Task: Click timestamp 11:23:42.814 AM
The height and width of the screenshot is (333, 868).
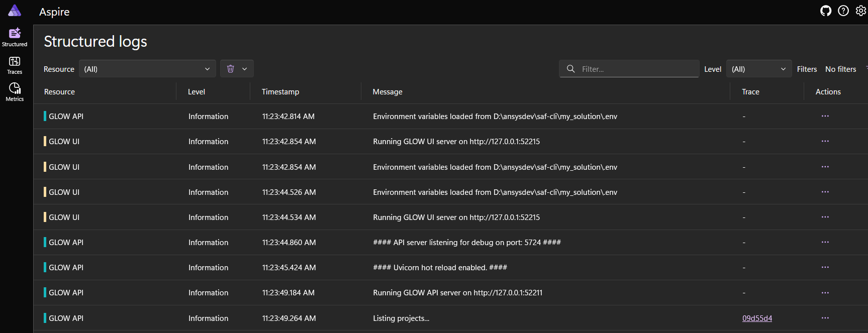Action: coord(288,116)
